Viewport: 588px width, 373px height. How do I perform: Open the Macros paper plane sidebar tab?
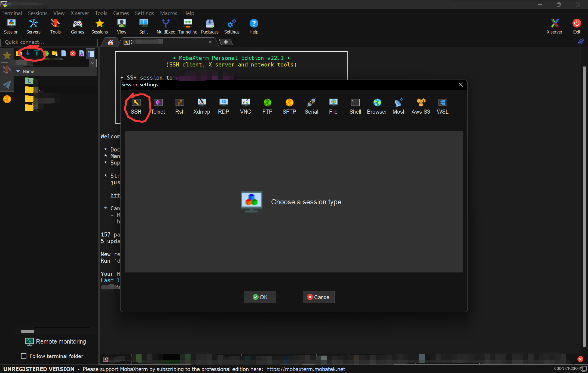[7, 84]
